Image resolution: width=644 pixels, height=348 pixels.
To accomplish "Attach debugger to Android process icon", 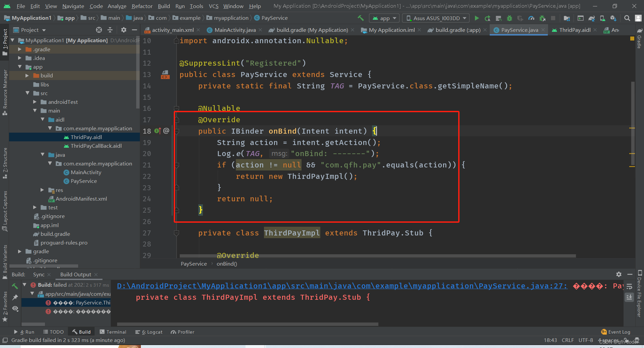I will (542, 18).
